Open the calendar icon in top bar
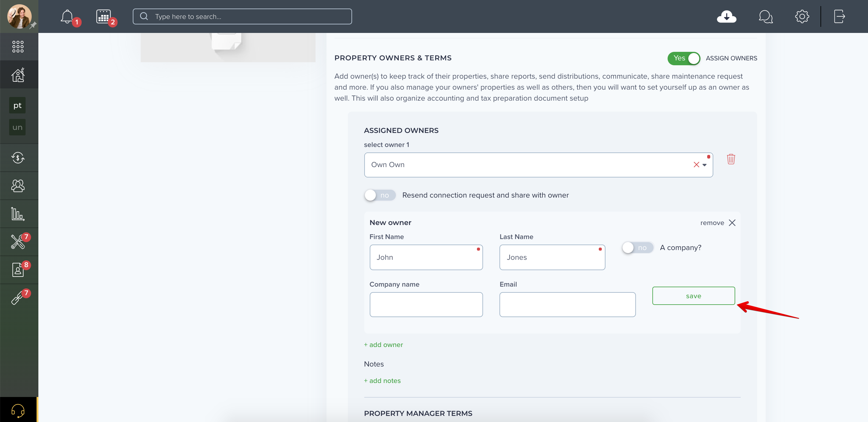Screen dimensions: 868x422 point(104,16)
